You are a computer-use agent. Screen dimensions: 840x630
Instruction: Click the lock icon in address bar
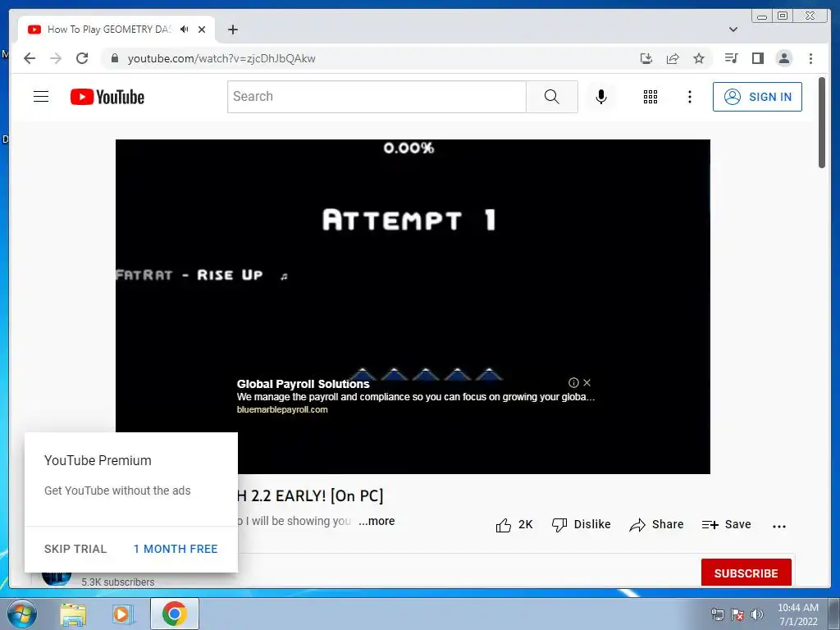point(114,58)
